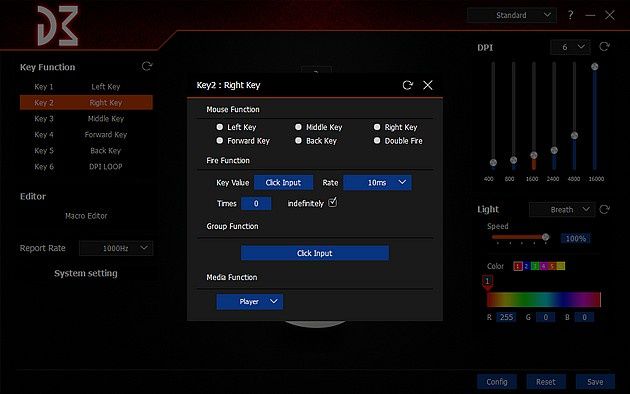
Task: Reset DPI settings using refresh icon
Action: pos(604,47)
